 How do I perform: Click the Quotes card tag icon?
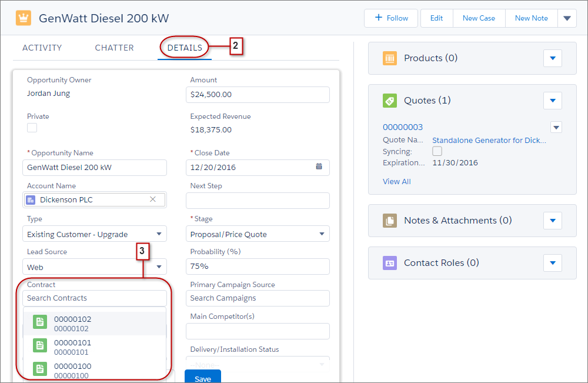390,101
